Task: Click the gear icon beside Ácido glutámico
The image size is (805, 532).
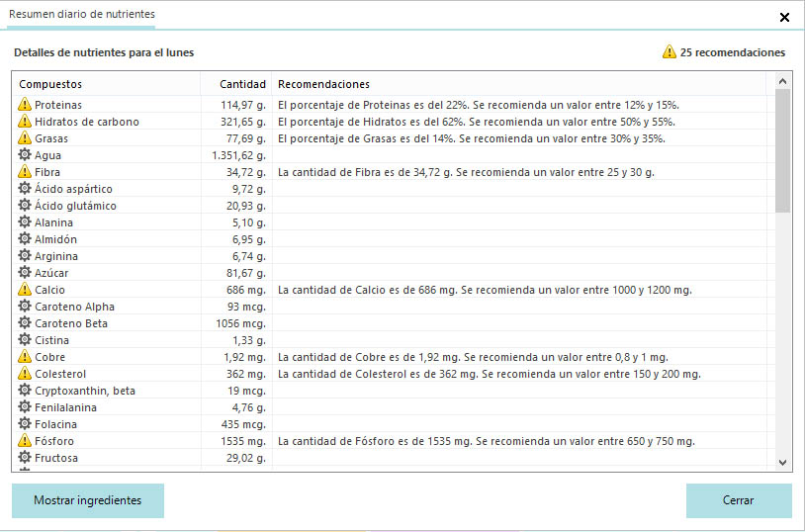Action: 25,205
